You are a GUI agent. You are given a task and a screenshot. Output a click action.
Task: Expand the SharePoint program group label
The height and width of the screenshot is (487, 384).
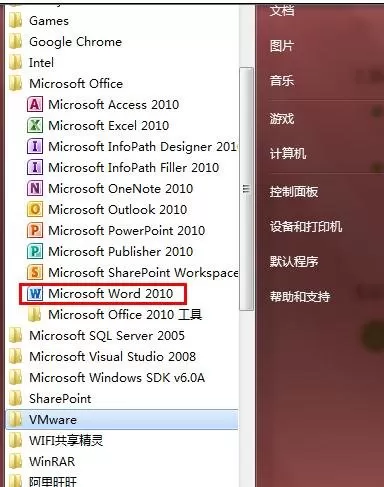(60, 399)
